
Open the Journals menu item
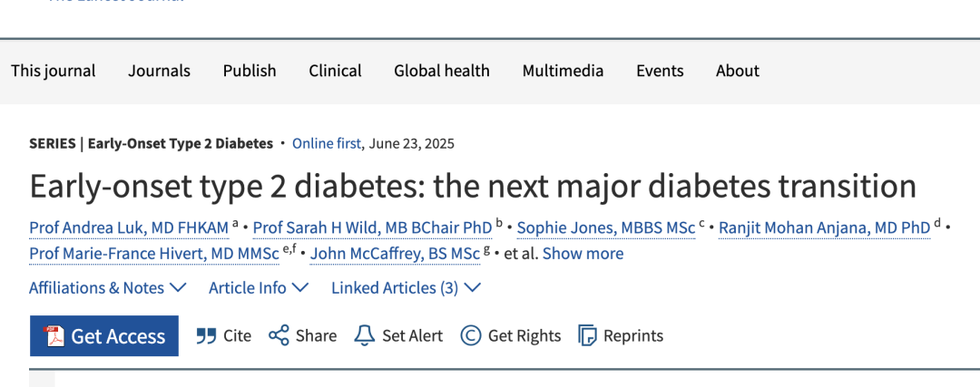[160, 71]
